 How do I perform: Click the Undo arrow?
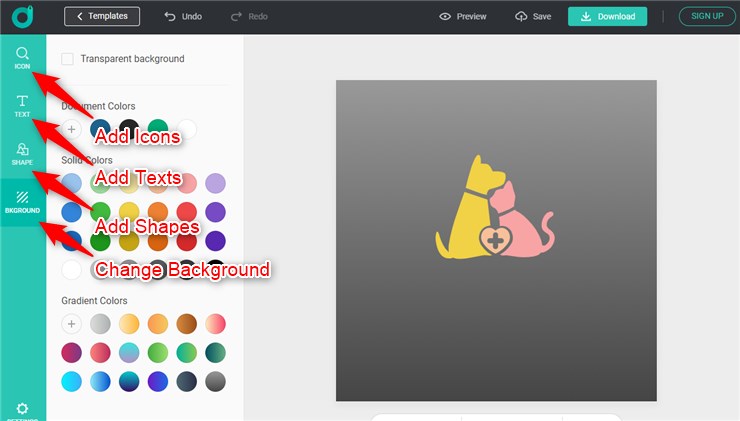click(182, 16)
